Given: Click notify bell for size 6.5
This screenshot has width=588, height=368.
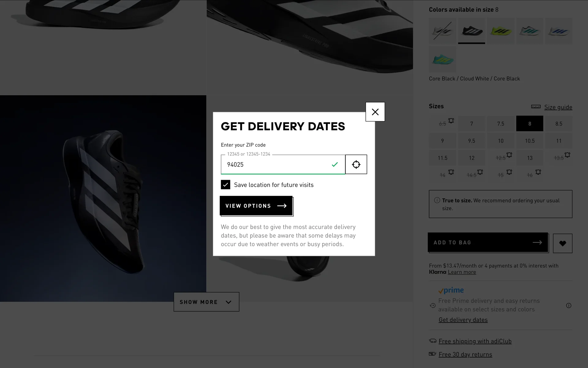Looking at the screenshot, I should click(x=451, y=121).
